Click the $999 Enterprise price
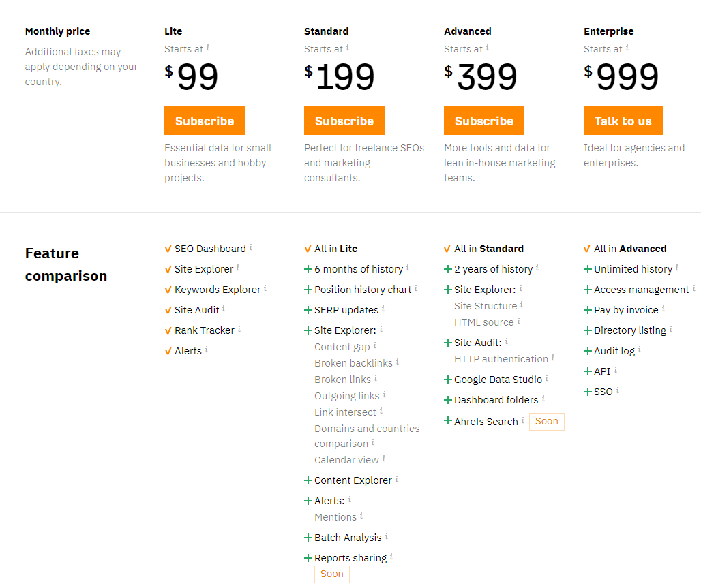This screenshot has height=588, width=701. [621, 77]
